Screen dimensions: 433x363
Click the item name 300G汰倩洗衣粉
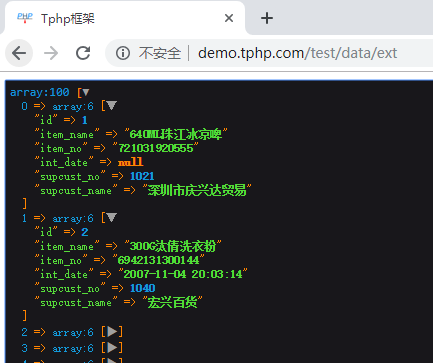(x=173, y=246)
